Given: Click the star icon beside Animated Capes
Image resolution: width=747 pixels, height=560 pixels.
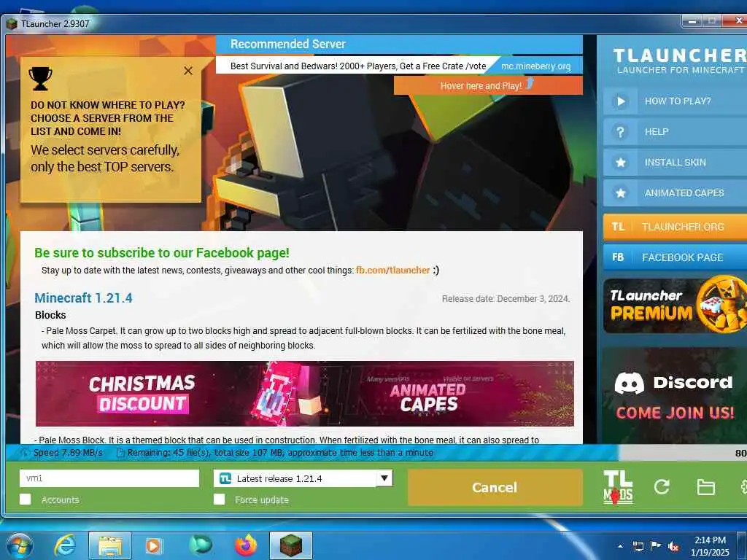Looking at the screenshot, I should (x=620, y=192).
